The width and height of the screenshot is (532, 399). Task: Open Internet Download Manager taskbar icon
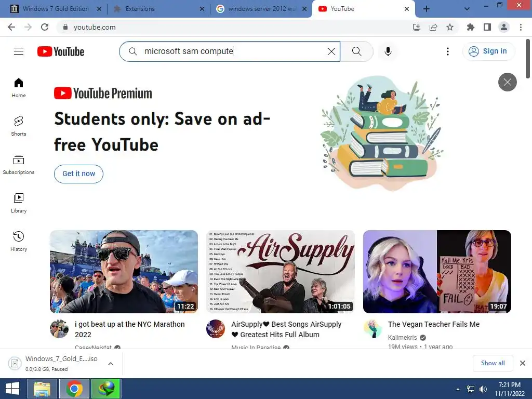pyautogui.click(x=106, y=389)
